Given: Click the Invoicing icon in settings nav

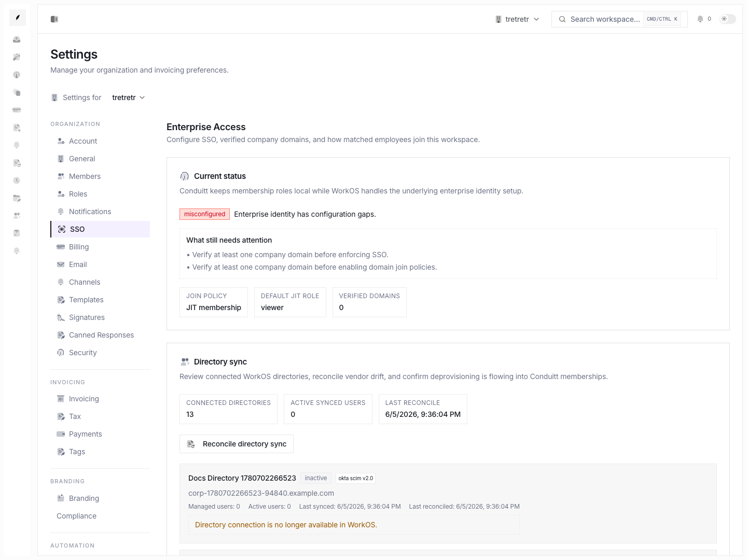Looking at the screenshot, I should pos(61,399).
